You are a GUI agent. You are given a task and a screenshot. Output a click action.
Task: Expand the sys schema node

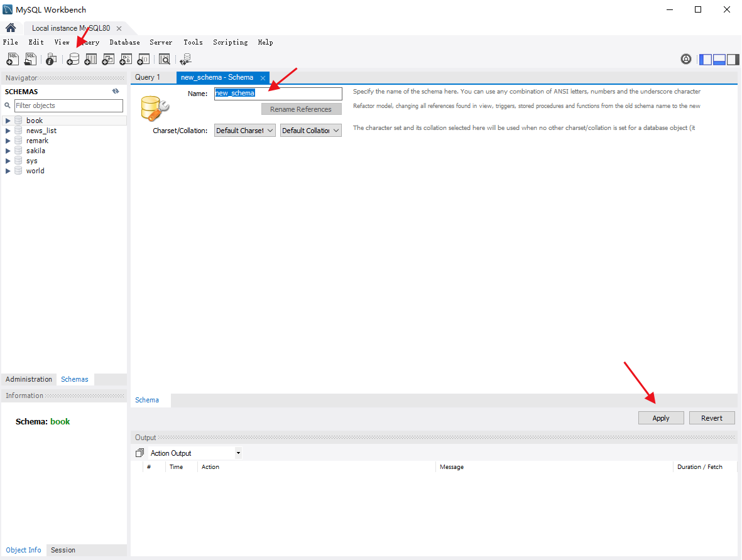click(8, 161)
